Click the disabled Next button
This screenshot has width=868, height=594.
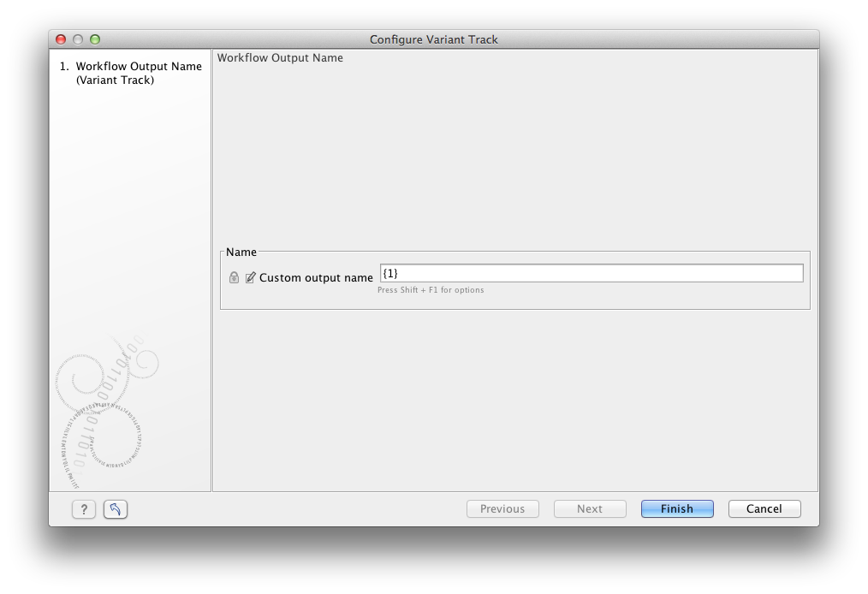(589, 508)
